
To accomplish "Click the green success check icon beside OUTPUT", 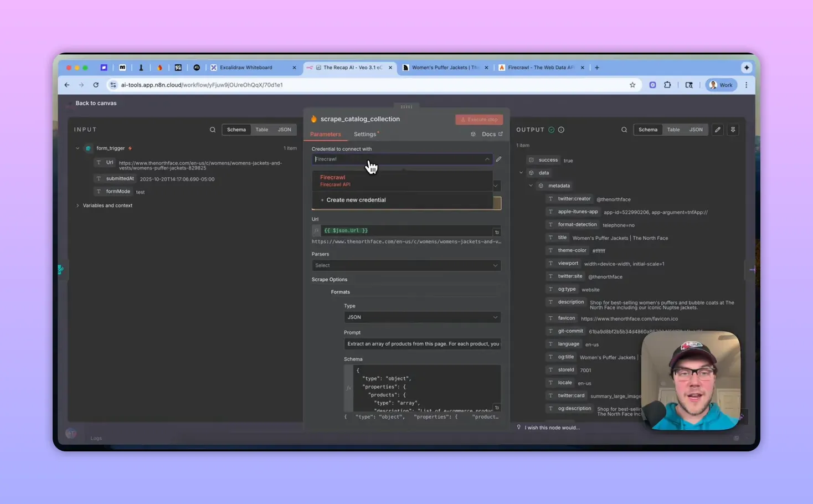I will click(551, 130).
